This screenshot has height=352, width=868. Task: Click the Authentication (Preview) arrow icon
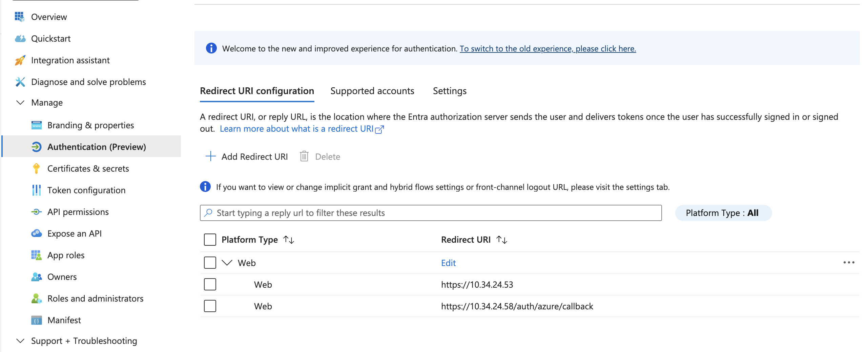pyautogui.click(x=36, y=147)
